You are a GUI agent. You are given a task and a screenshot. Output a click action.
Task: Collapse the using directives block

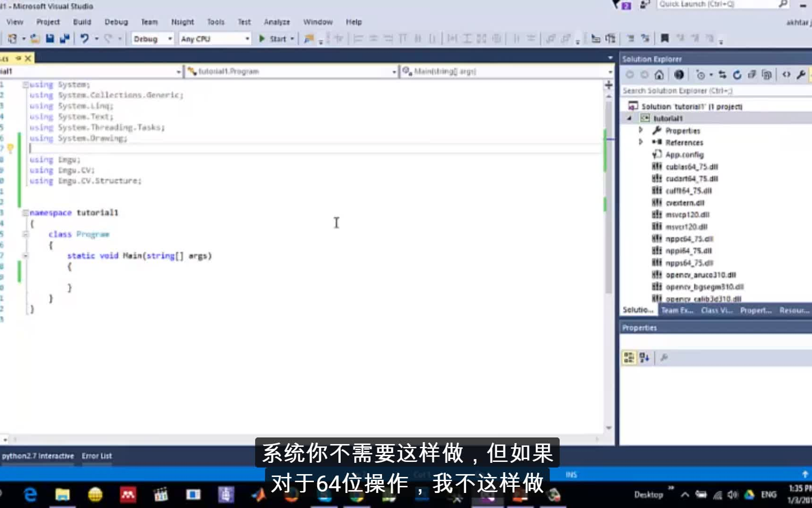tap(25, 85)
